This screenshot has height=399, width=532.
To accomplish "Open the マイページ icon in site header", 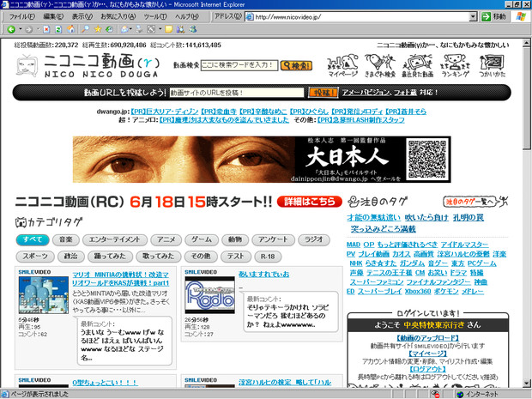I will click(x=342, y=65).
